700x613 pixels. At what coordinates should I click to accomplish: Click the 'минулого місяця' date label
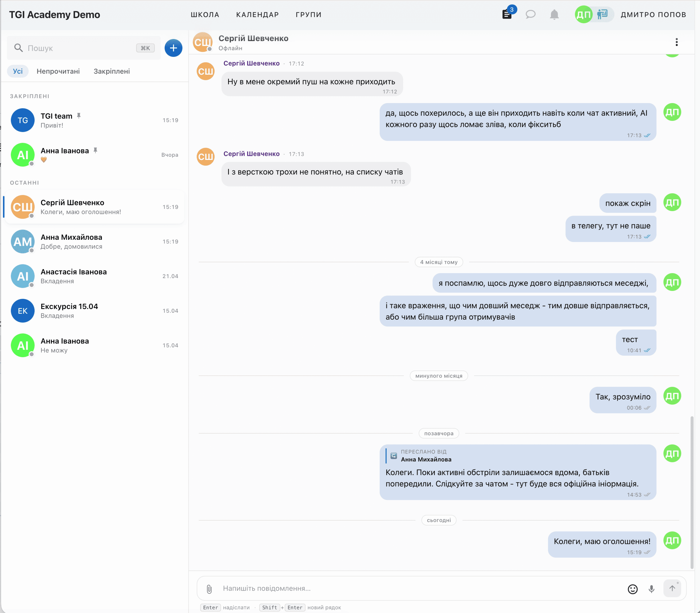[x=439, y=376]
